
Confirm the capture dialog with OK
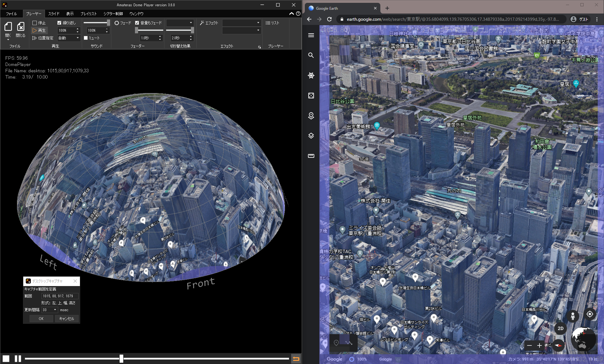(41, 319)
